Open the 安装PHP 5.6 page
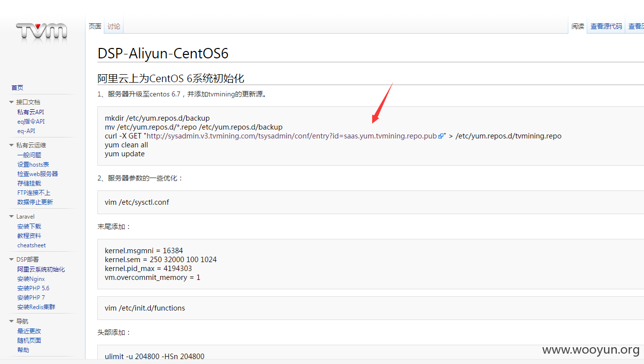Viewport: 644px width, 364px height. [x=33, y=288]
